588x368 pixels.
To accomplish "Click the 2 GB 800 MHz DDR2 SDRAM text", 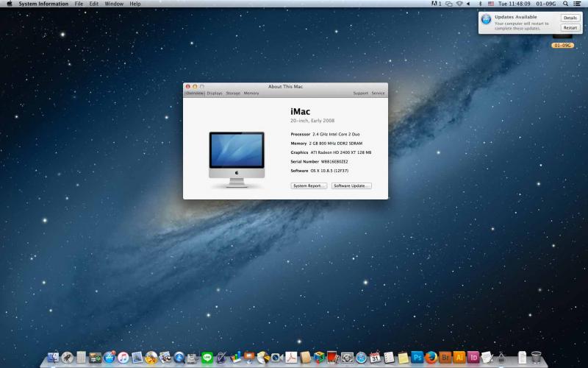I will click(x=336, y=143).
